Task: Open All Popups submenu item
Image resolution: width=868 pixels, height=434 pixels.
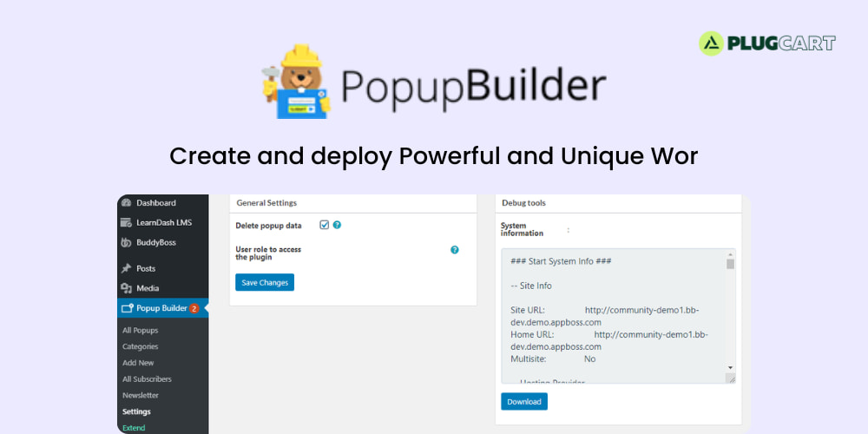Action: [x=140, y=331]
